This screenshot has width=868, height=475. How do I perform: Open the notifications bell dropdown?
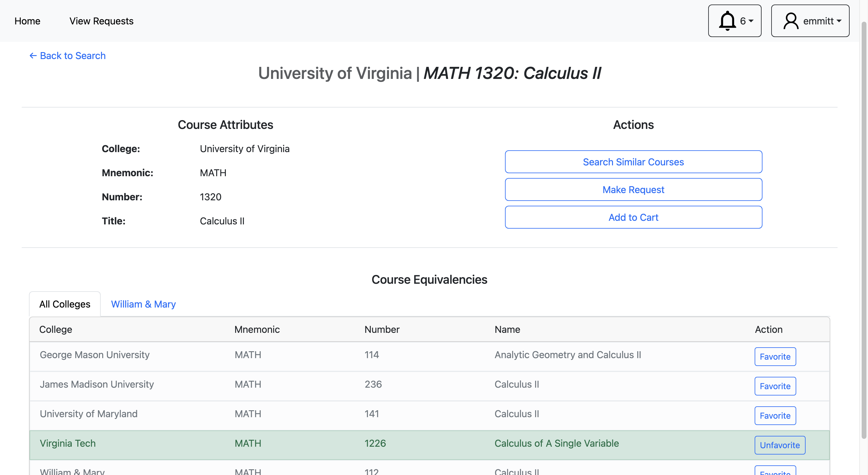tap(734, 21)
